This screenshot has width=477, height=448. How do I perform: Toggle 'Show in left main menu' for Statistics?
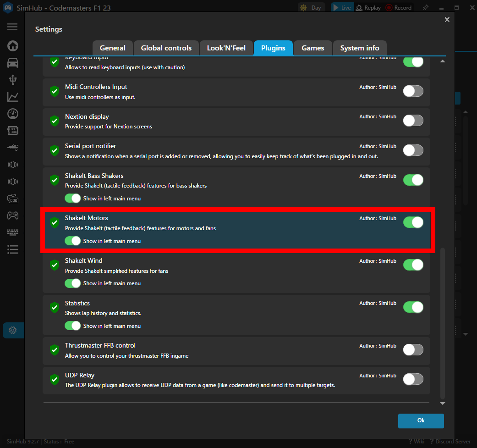73,326
